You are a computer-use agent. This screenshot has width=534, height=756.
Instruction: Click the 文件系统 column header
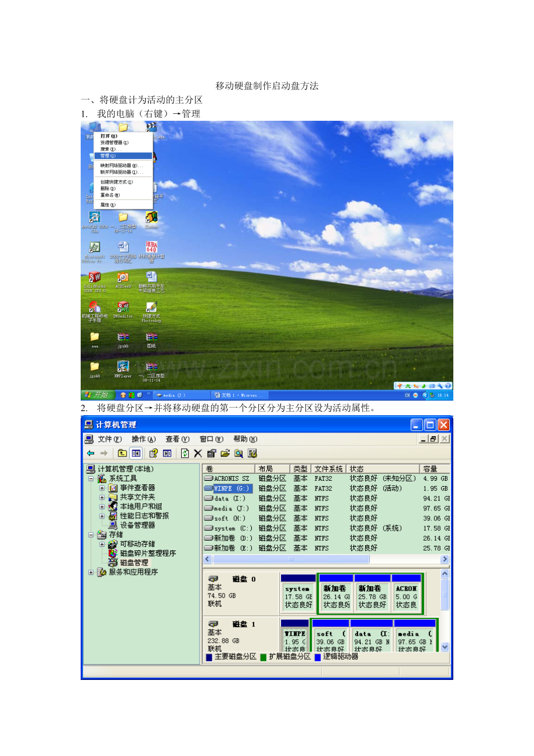(329, 469)
